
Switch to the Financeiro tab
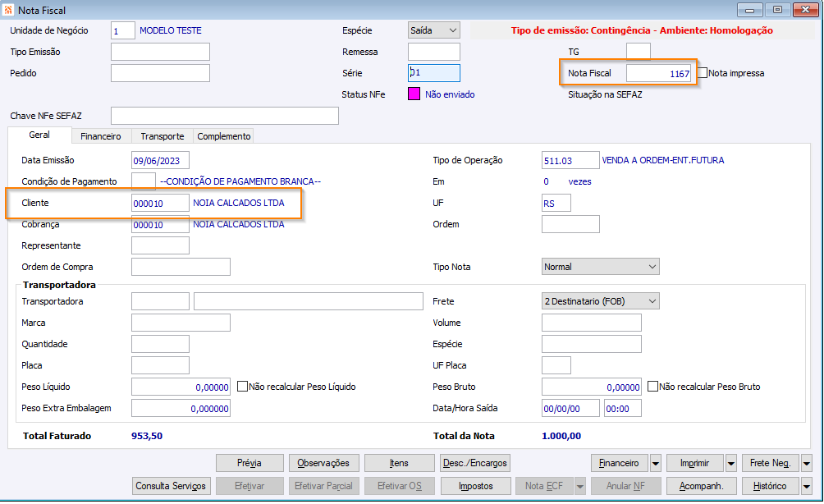[x=101, y=136]
